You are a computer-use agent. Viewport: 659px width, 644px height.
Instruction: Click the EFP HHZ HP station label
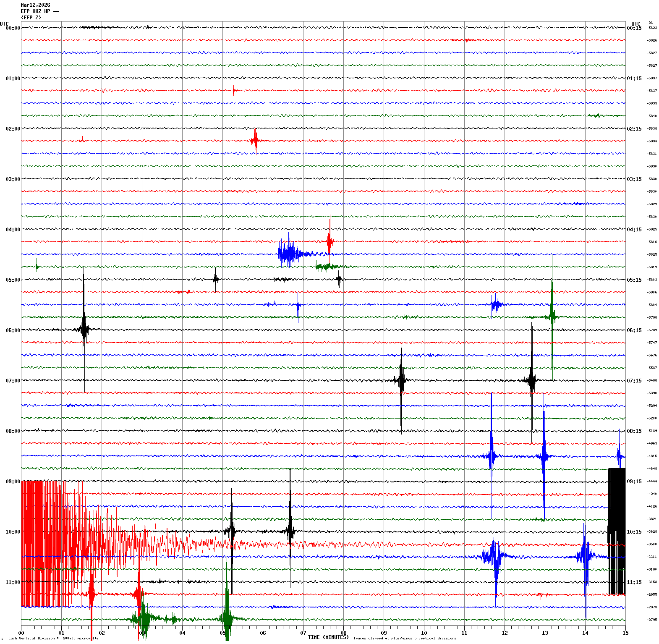click(x=39, y=11)
